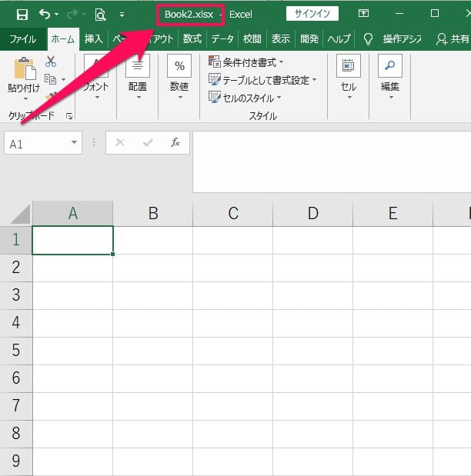Click the Copy icon

(51, 79)
